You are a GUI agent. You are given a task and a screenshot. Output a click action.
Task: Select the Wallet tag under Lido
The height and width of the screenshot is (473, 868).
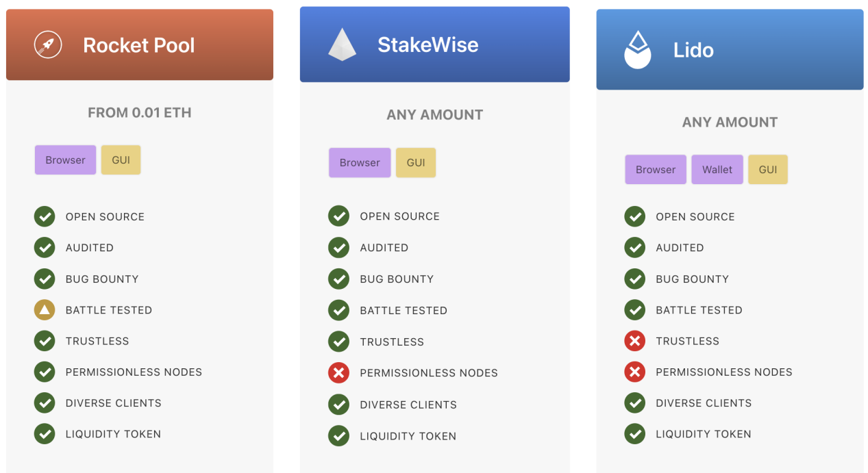[x=717, y=170]
